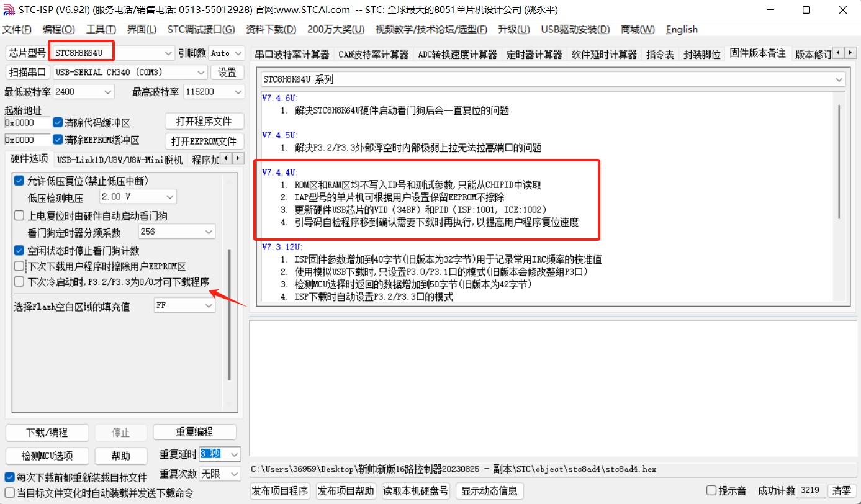Click the 重复编程 button

pyautogui.click(x=195, y=431)
